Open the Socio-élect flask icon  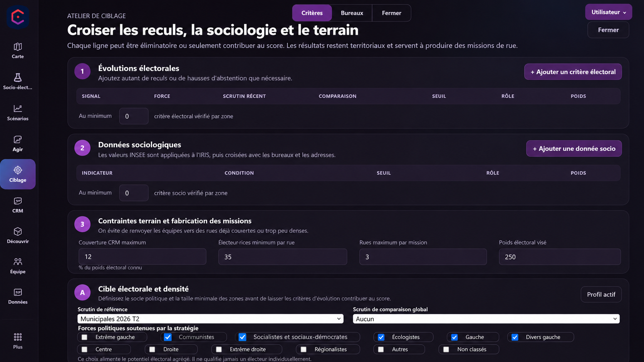click(18, 78)
